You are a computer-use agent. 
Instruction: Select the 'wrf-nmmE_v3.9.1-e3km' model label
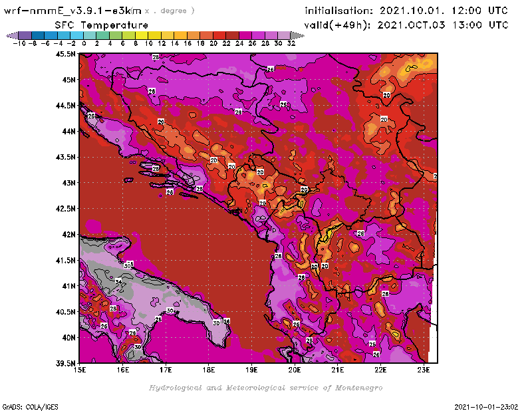72,11
